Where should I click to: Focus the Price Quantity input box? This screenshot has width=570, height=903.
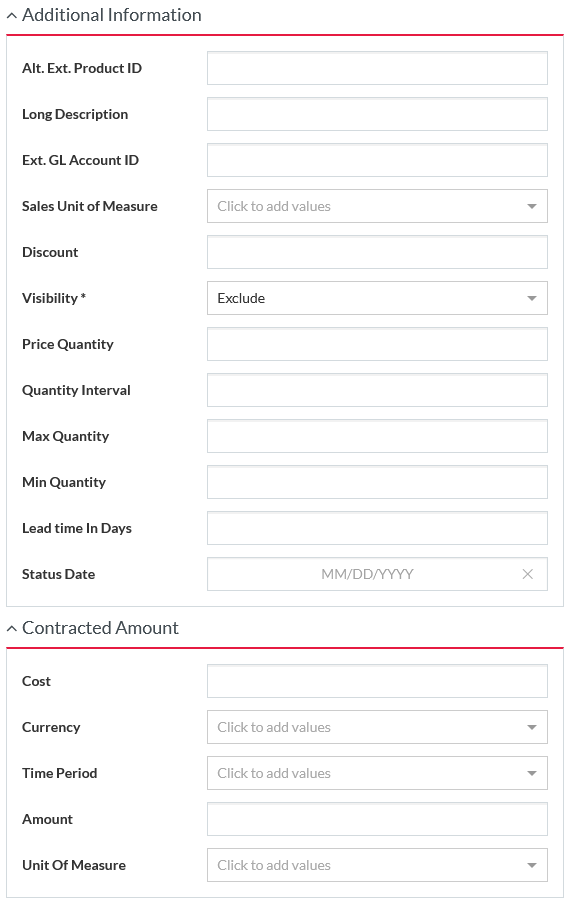pos(377,344)
